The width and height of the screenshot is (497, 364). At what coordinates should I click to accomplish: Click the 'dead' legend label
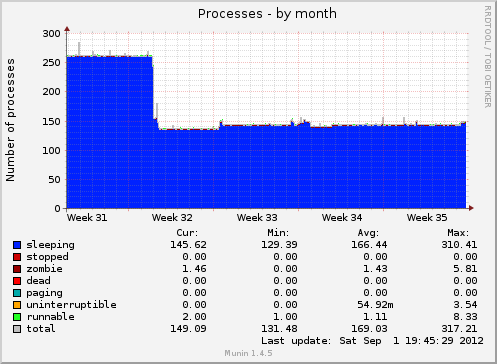38,281
